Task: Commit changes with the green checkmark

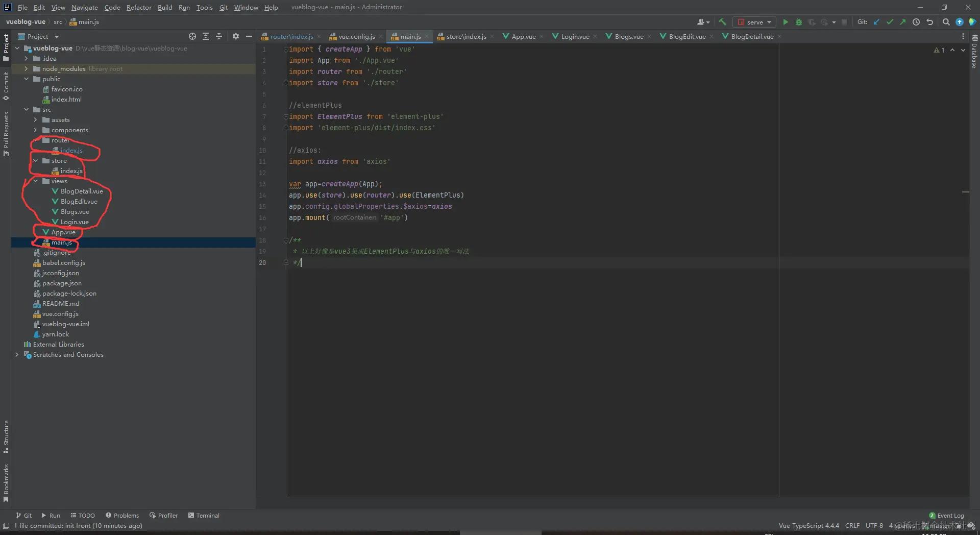Action: click(x=890, y=22)
